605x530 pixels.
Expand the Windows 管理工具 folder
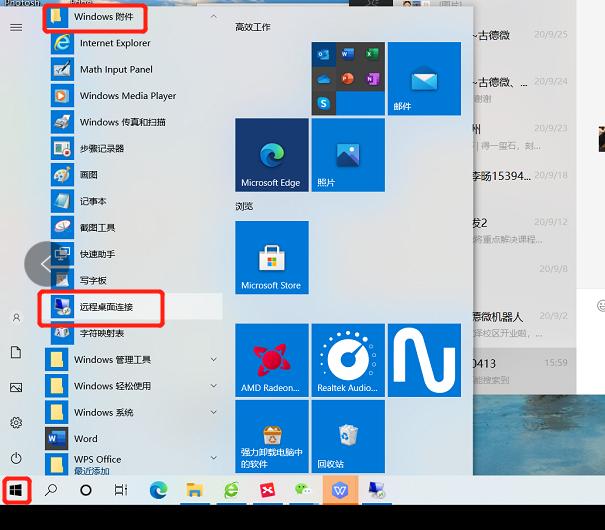pyautogui.click(x=134, y=360)
